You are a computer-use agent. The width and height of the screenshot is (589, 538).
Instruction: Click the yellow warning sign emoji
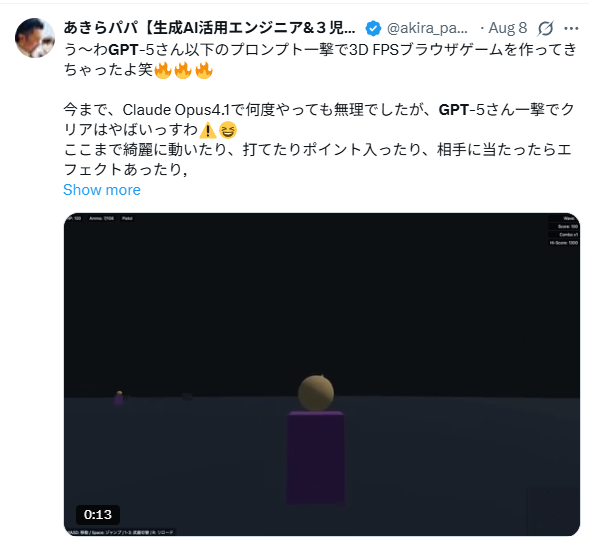tap(207, 130)
